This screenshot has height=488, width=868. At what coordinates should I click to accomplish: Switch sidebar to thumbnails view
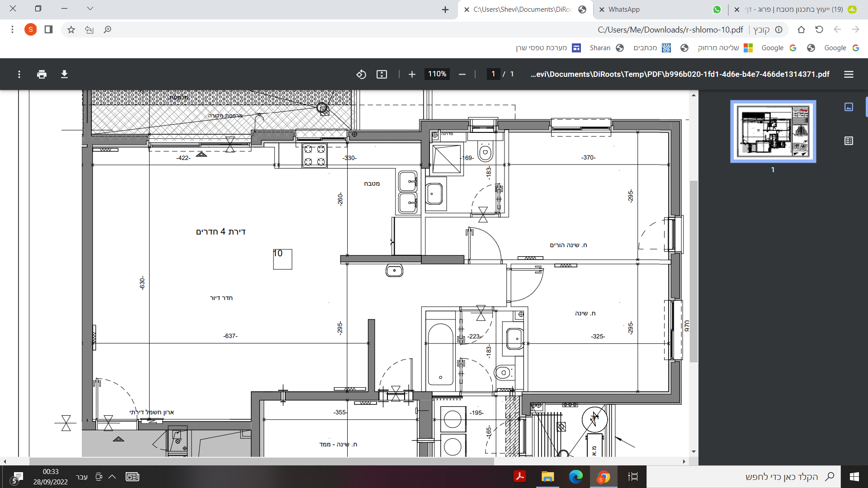[849, 107]
